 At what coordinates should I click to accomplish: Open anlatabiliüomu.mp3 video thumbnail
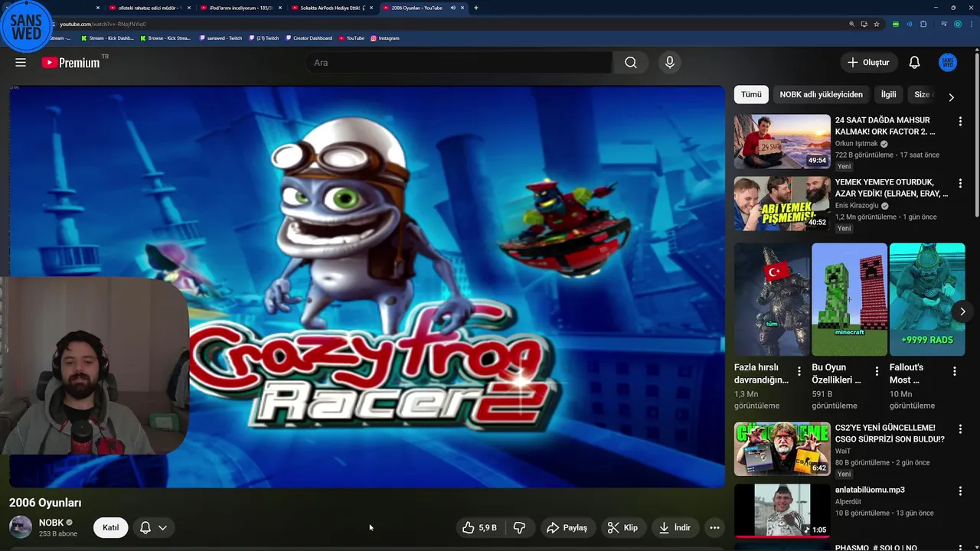[x=782, y=510]
